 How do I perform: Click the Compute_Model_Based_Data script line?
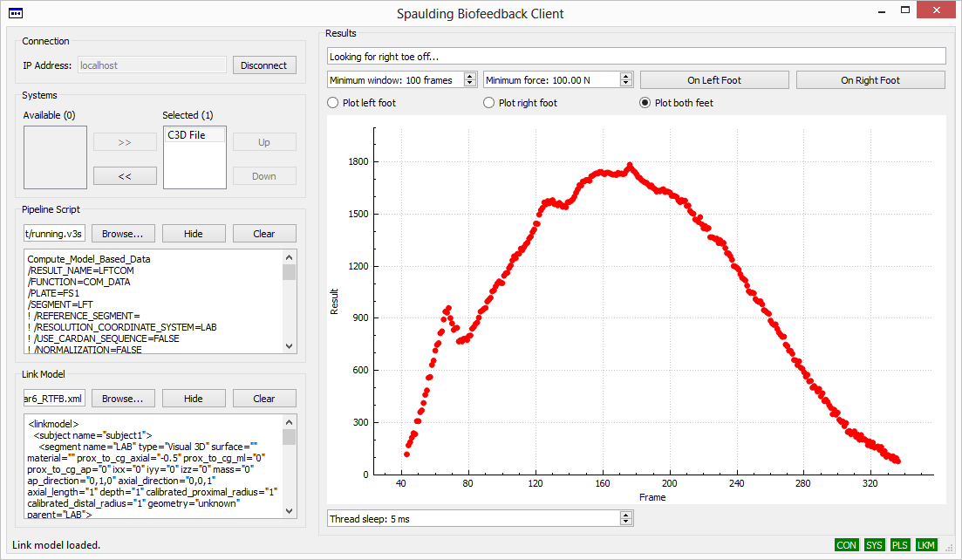(x=89, y=259)
